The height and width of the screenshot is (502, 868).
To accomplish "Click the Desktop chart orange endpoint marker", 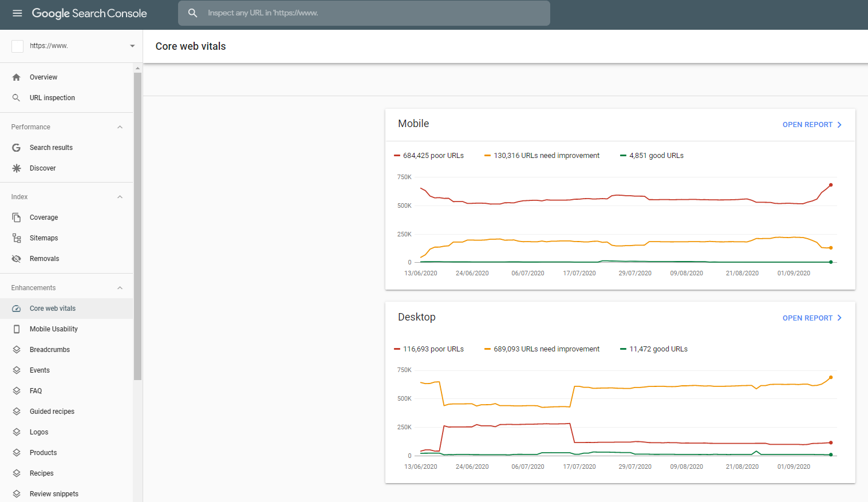I will (831, 378).
